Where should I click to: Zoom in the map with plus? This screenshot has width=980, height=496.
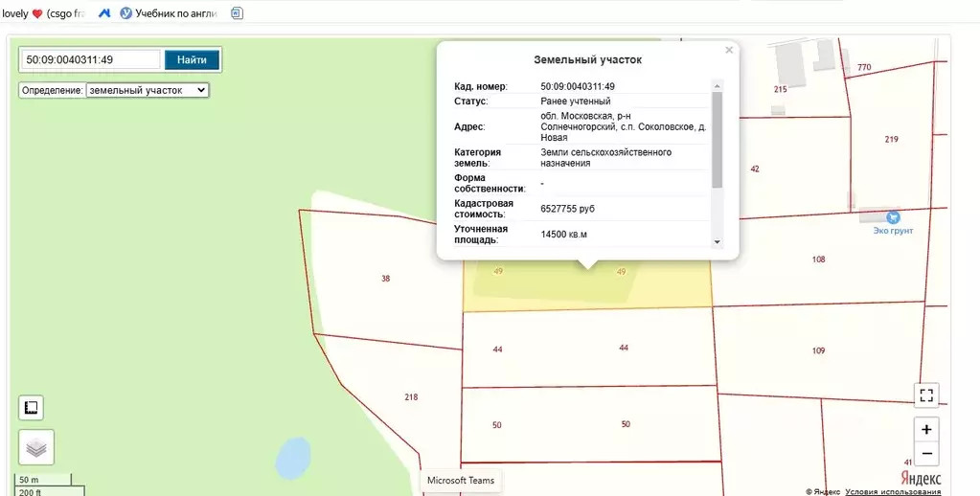[x=925, y=429]
